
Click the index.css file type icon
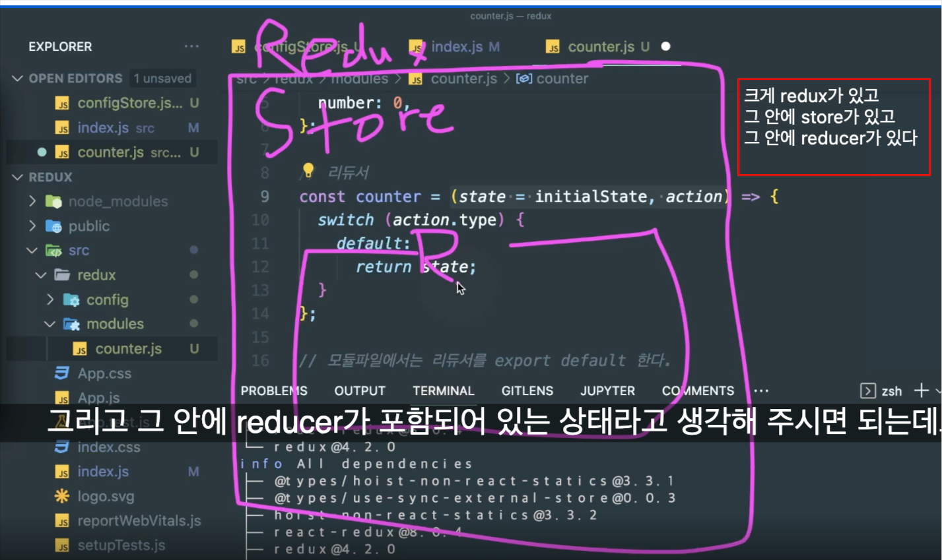(x=62, y=447)
